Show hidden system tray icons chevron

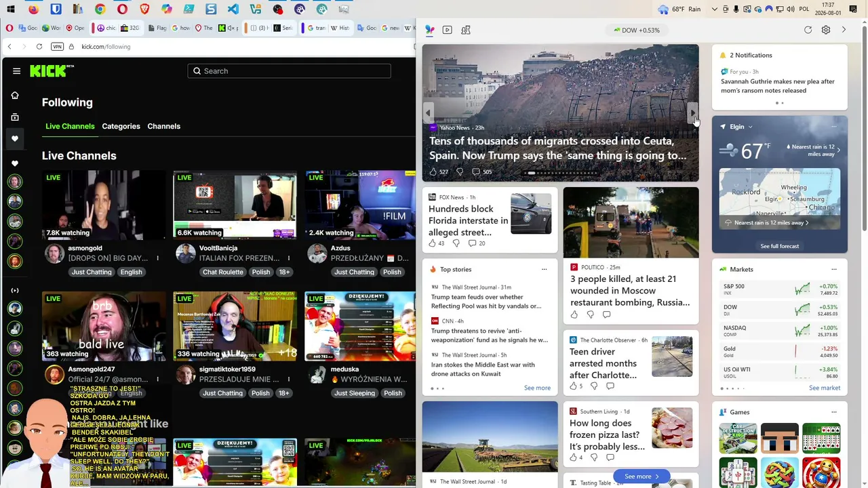point(715,9)
